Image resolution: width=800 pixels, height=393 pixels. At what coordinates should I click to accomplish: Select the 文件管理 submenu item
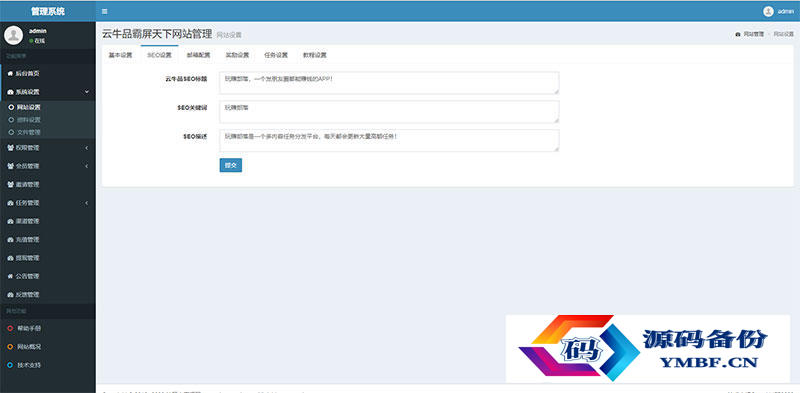pyautogui.click(x=47, y=132)
